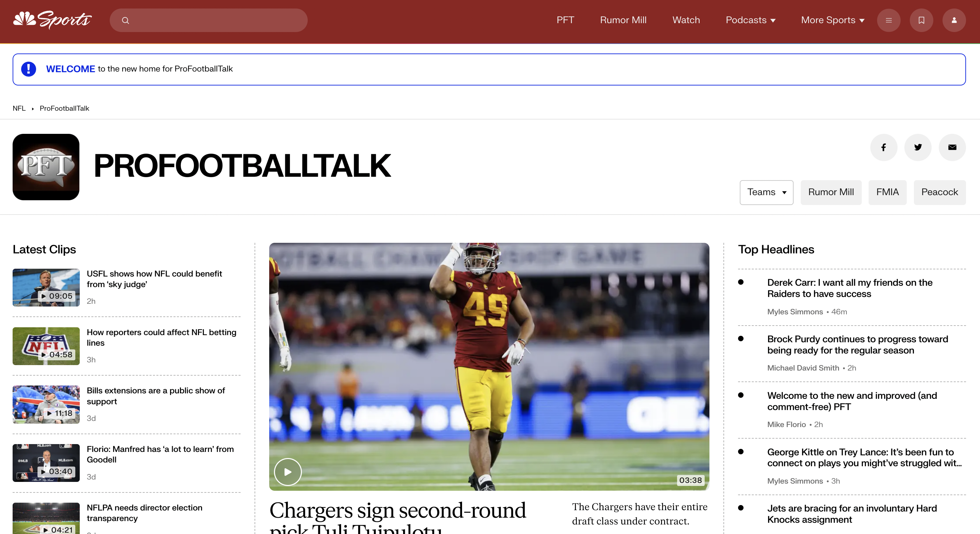Click the NBC Sports logo

coord(52,20)
